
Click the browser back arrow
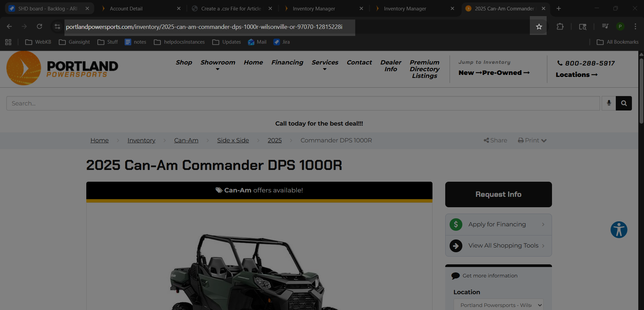[9, 27]
